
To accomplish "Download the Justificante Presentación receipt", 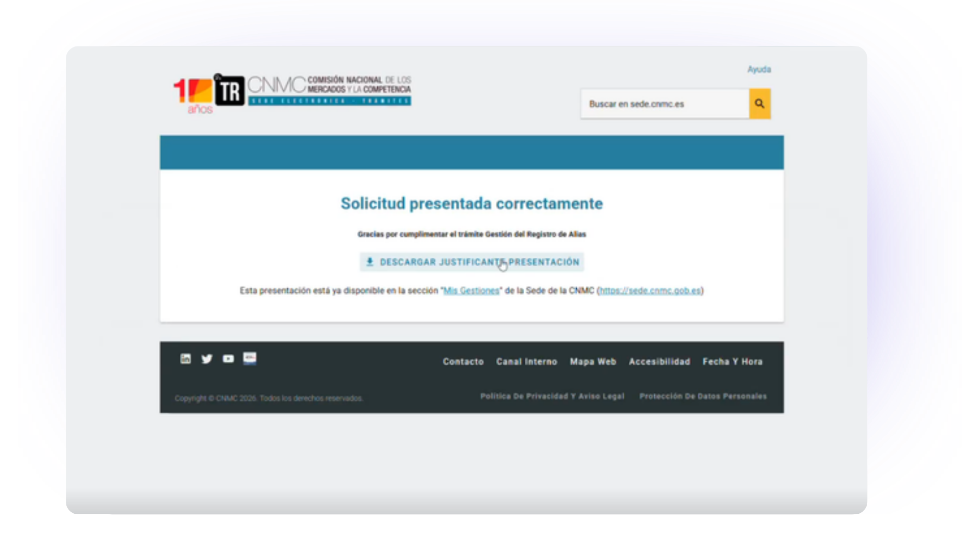I will (x=472, y=262).
